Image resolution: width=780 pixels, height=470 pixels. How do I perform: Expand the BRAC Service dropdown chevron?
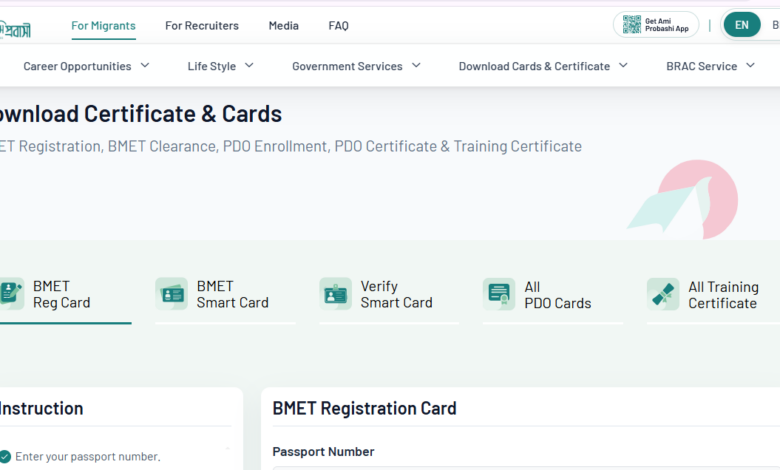pyautogui.click(x=751, y=66)
